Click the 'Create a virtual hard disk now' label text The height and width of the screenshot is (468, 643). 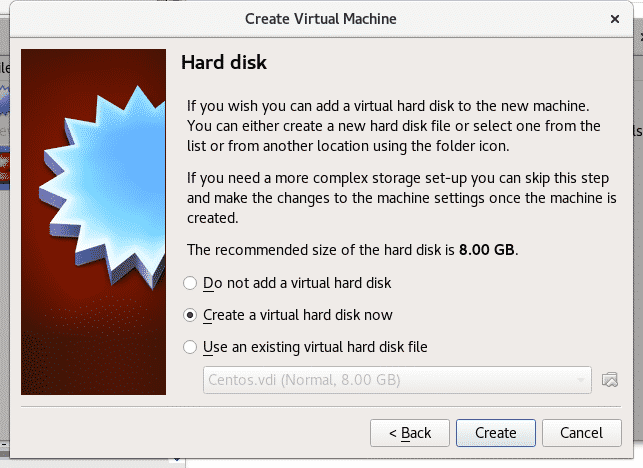point(298,315)
